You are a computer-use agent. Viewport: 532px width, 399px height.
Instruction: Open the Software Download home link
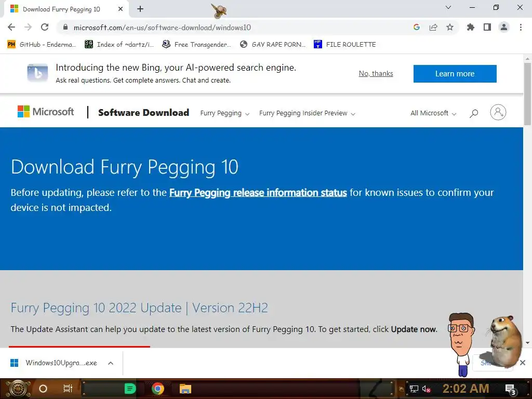pos(143,113)
